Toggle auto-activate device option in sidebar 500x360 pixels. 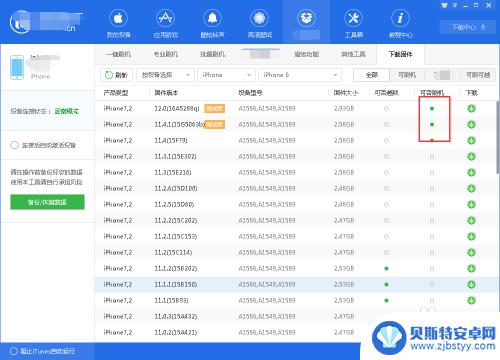coord(14,145)
